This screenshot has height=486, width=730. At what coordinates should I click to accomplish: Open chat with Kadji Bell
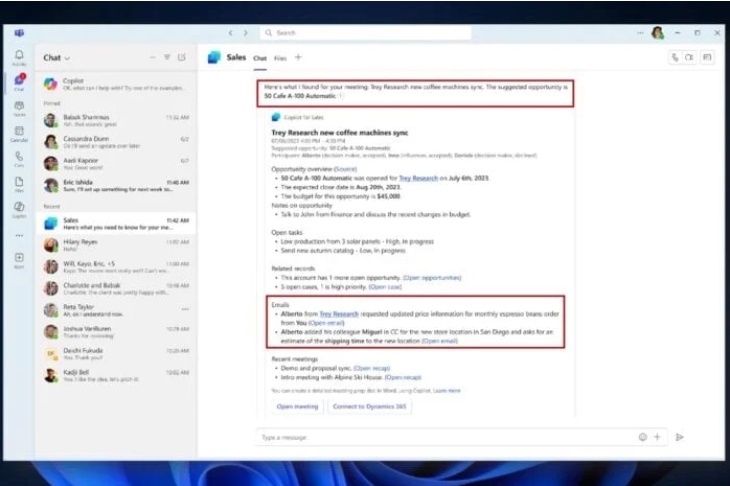[116, 375]
